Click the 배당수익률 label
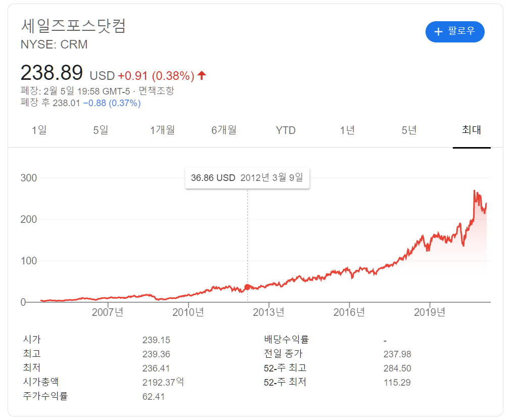The image size is (518, 420). pyautogui.click(x=287, y=339)
